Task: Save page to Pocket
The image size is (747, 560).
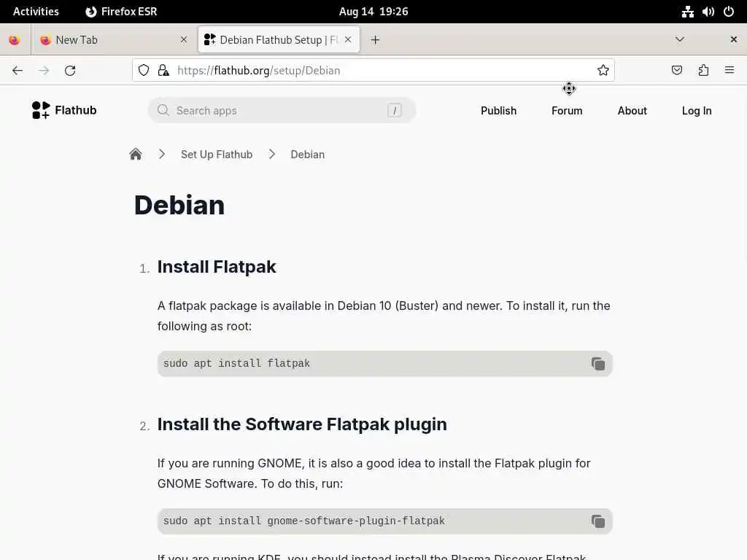Action: [x=676, y=71]
